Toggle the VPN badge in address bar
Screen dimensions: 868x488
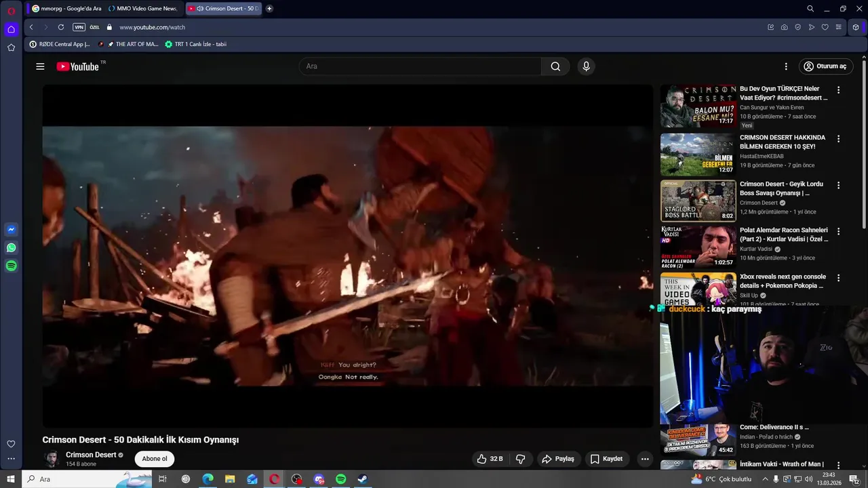pyautogui.click(x=79, y=27)
